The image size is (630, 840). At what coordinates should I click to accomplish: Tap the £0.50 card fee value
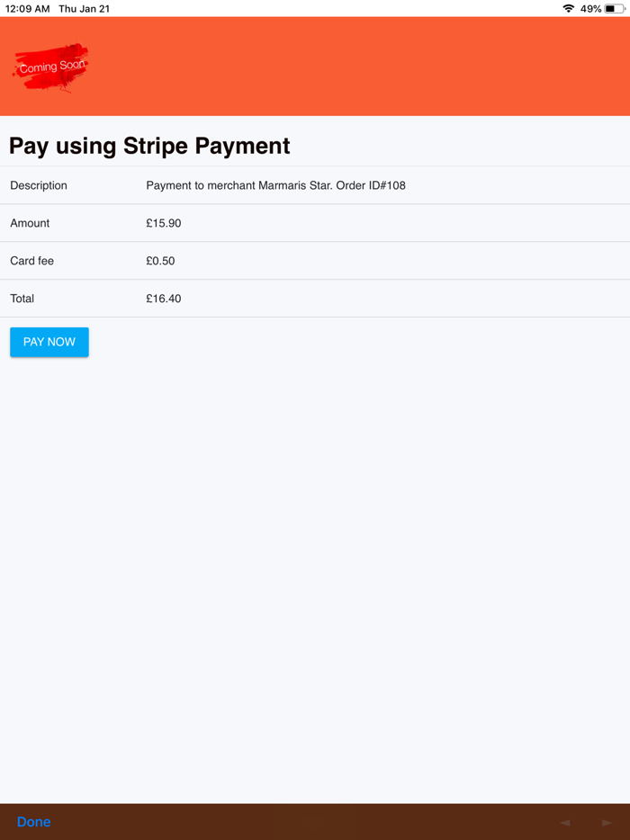[160, 261]
